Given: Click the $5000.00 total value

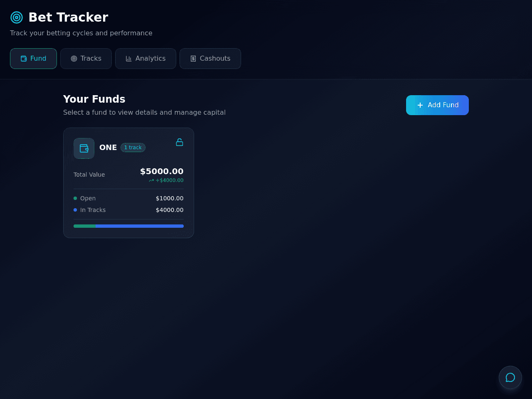Looking at the screenshot, I should (x=162, y=171).
